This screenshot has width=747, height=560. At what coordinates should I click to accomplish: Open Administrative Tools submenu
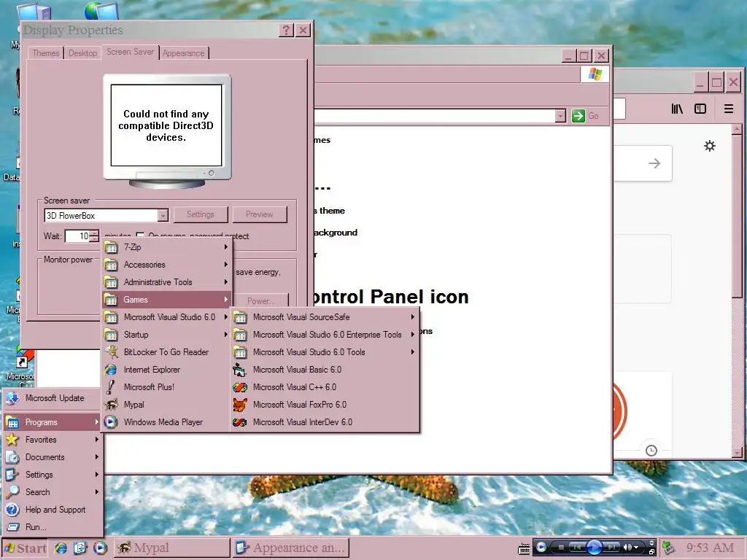click(x=166, y=282)
